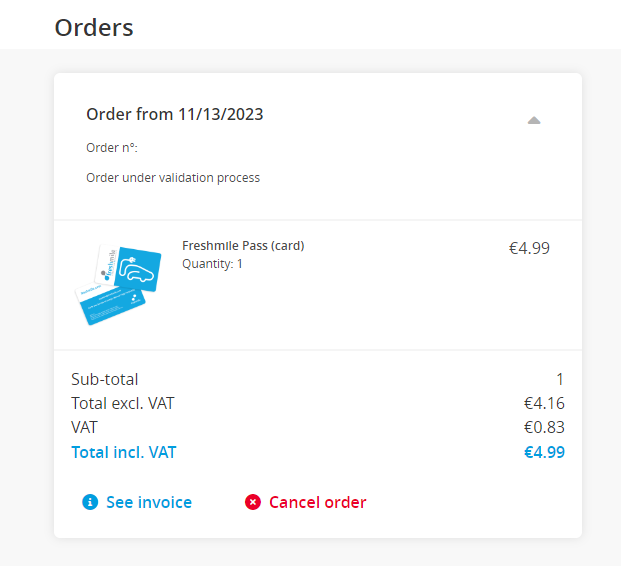
Task: Click the Orders page title
Action: 94,28
